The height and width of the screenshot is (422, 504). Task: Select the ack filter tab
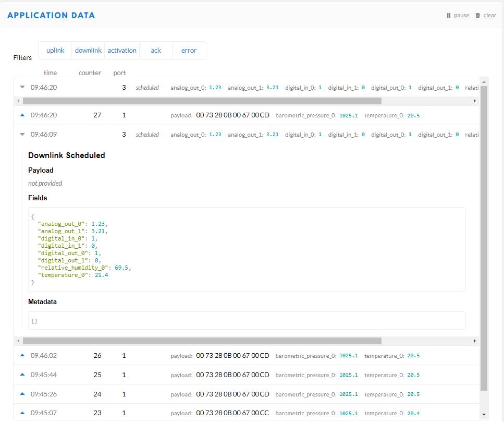[x=156, y=51]
